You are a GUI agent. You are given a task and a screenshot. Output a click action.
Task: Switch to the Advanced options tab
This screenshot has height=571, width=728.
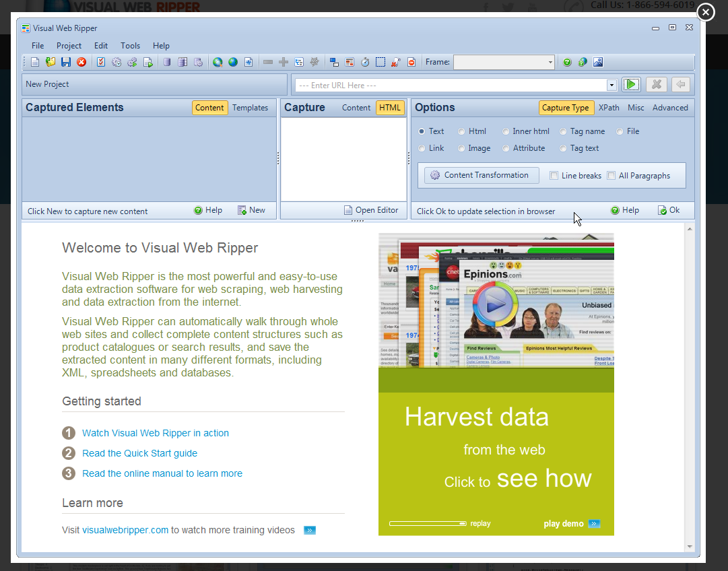(x=670, y=108)
